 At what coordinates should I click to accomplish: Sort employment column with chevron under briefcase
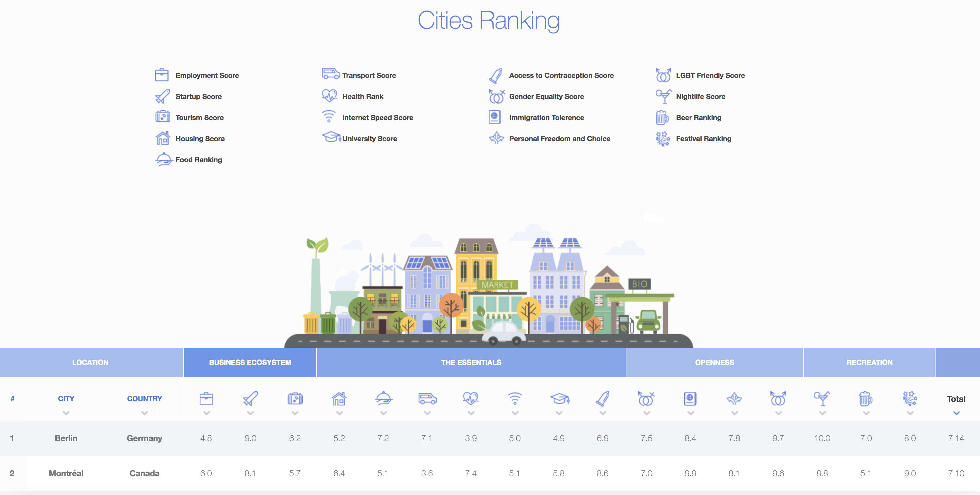[x=207, y=413]
